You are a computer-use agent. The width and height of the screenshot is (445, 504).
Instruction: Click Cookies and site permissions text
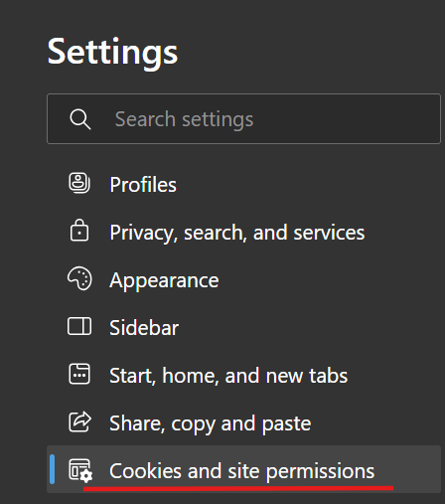coord(241,471)
